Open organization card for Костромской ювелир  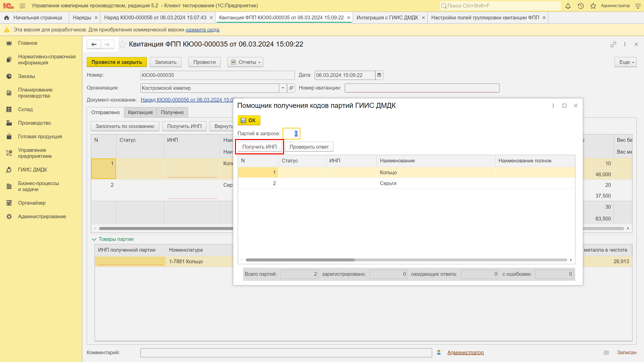pos(291,88)
